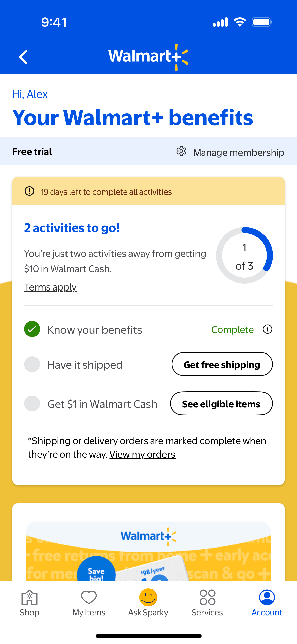
Task: Select the Get $1 Walmart Cash circle
Action: 32,403
